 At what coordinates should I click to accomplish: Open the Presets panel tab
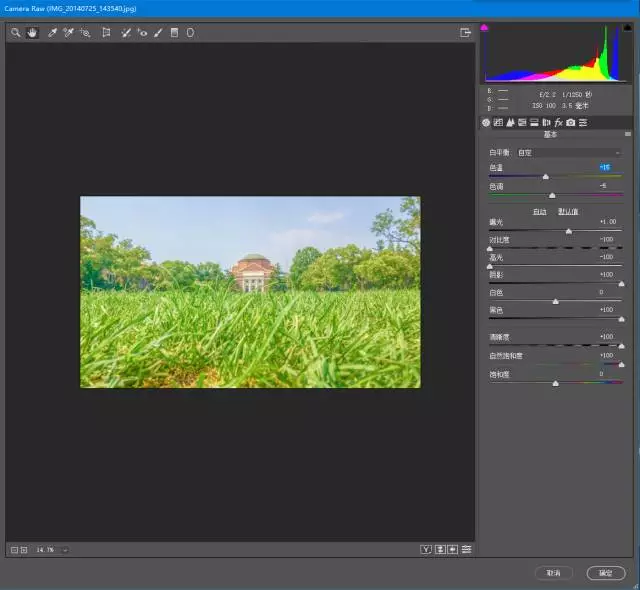(x=583, y=122)
